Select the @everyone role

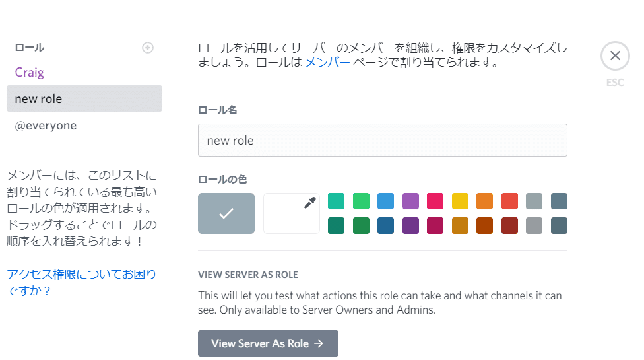[x=46, y=126]
